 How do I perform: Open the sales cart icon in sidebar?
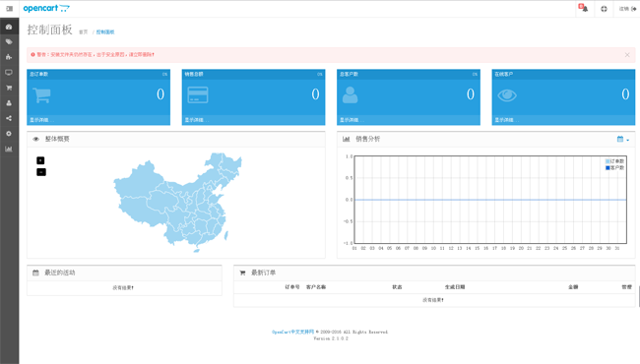(x=9, y=88)
